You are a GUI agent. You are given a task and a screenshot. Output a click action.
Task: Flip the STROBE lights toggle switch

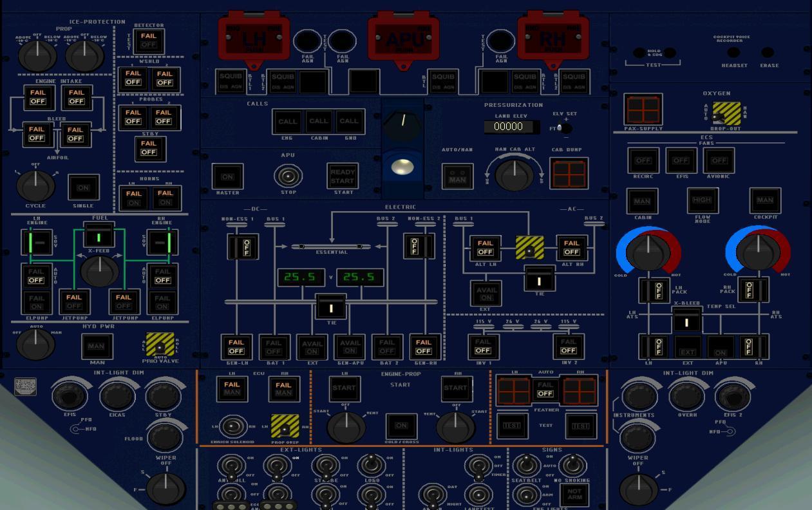[x=325, y=465]
